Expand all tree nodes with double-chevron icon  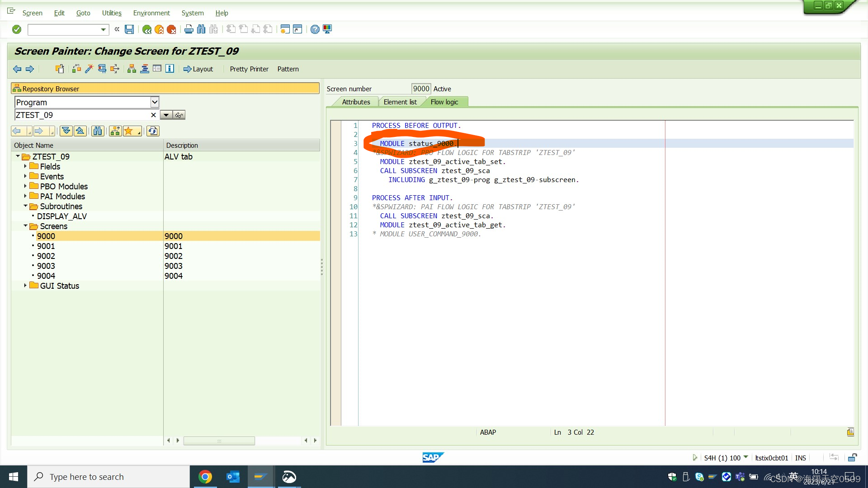66,131
